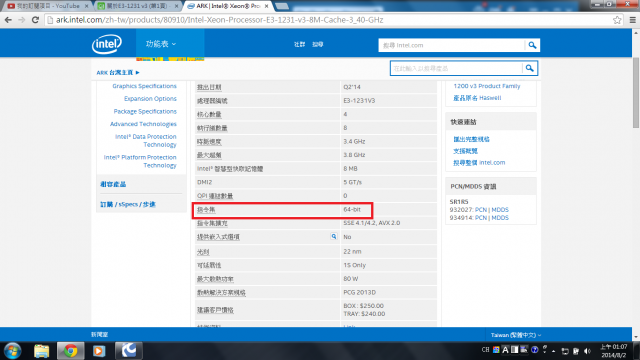Close the YouTube tab
The image size is (640, 360).
point(87,6)
